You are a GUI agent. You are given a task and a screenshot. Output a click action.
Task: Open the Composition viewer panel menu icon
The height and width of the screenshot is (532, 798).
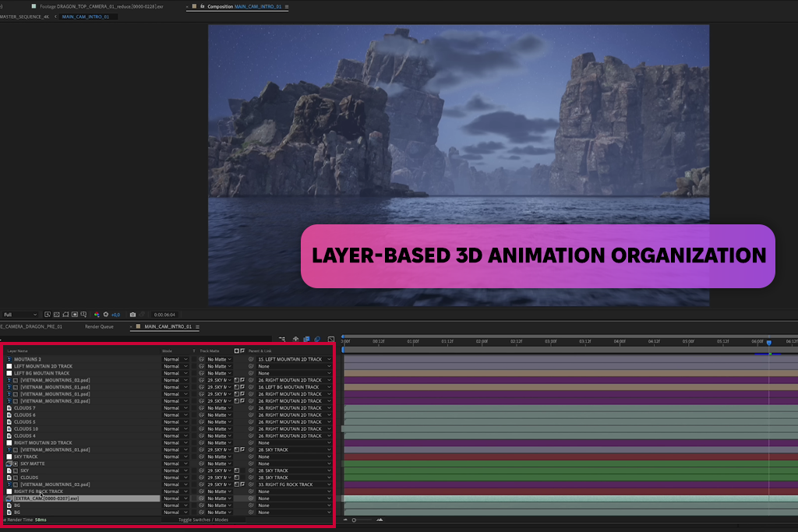click(287, 6)
